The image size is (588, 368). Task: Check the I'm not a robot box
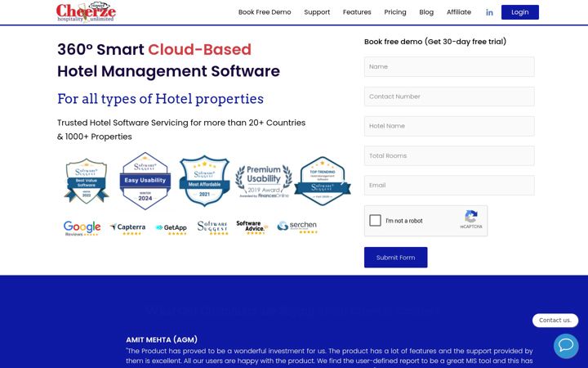375,221
